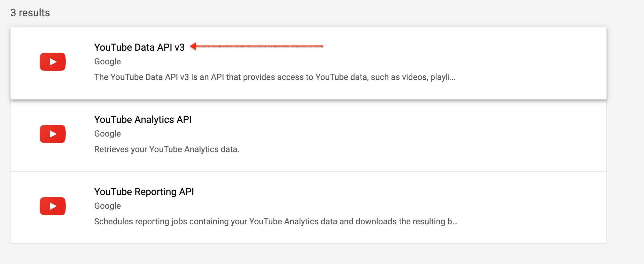
Task: Click the '3 results' count text
Action: pyautogui.click(x=30, y=13)
